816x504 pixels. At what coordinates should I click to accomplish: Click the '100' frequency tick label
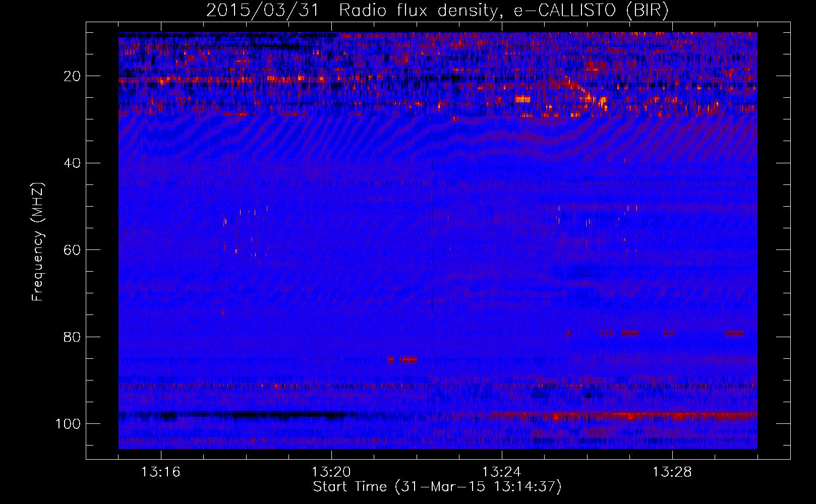pos(68,424)
